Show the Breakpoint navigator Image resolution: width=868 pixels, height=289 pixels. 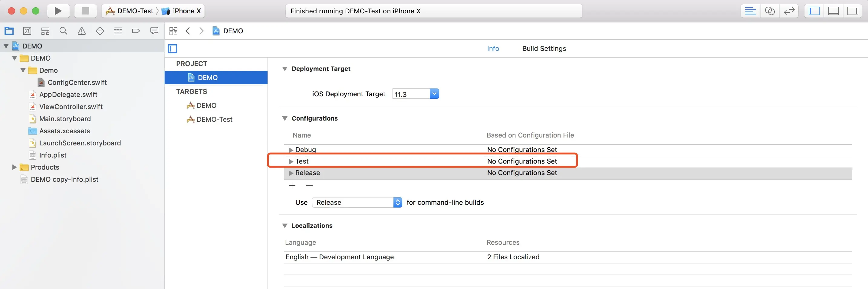pos(136,31)
